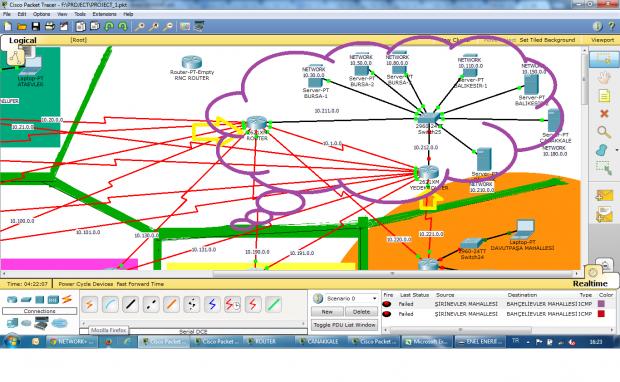This screenshot has height=382, width=620.
Task: Zoom in on the topology
Action: pyautogui.click(x=139, y=26)
